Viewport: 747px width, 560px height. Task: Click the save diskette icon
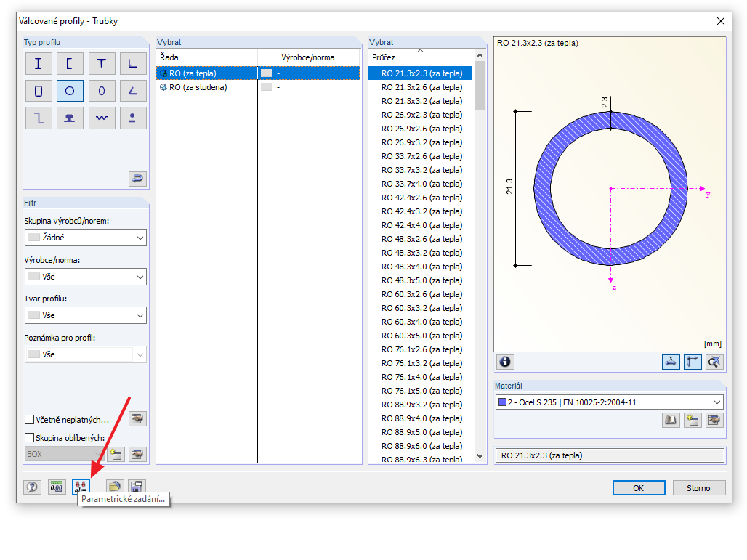click(137, 486)
